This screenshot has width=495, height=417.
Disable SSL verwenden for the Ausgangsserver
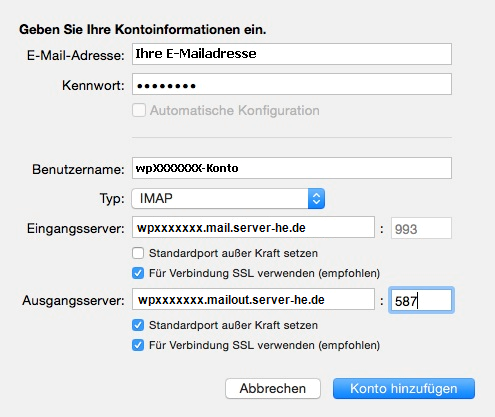[x=138, y=345]
